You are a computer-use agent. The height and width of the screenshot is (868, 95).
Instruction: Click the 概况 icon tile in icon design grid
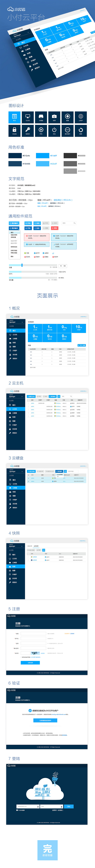(x=15, y=117)
